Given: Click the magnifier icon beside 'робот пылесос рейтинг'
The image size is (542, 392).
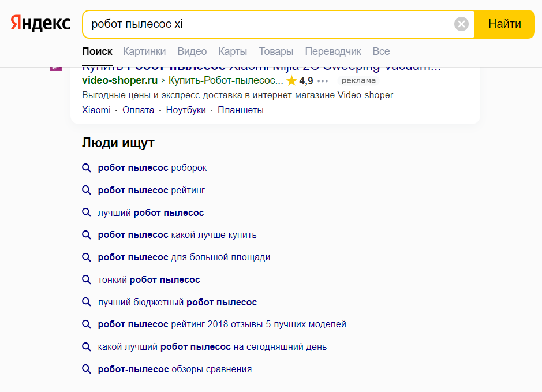Looking at the screenshot, I should (87, 190).
